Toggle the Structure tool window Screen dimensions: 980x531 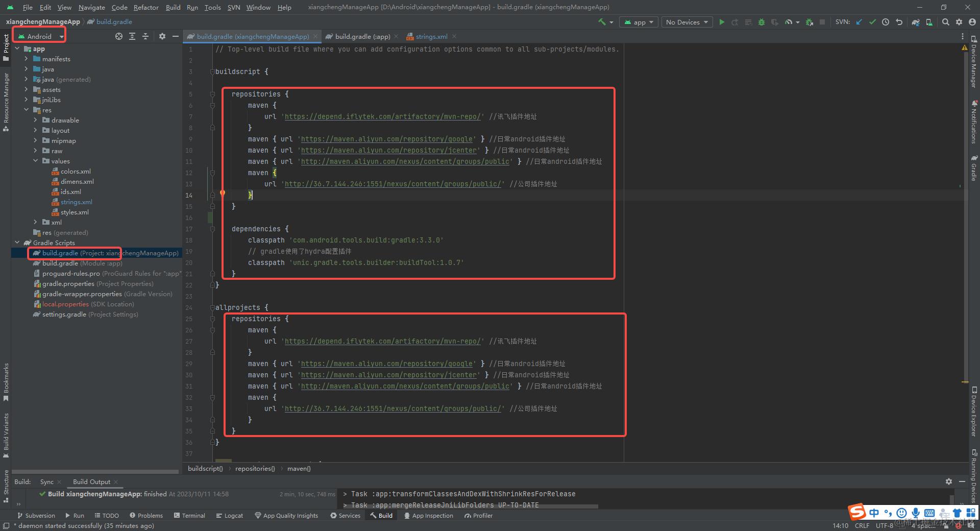coord(6,487)
